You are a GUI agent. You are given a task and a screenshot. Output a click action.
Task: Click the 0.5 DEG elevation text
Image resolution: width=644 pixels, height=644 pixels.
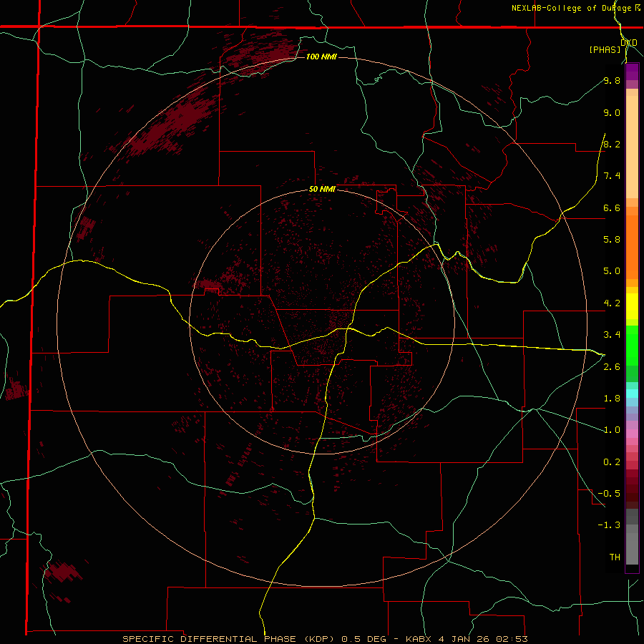(x=364, y=639)
